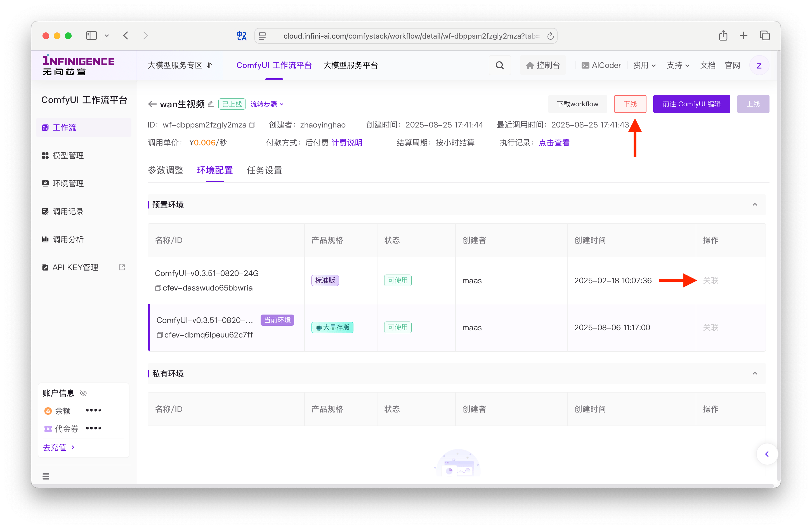The height and width of the screenshot is (529, 812).
Task: Click the 当前环境 badge
Action: pos(277,320)
